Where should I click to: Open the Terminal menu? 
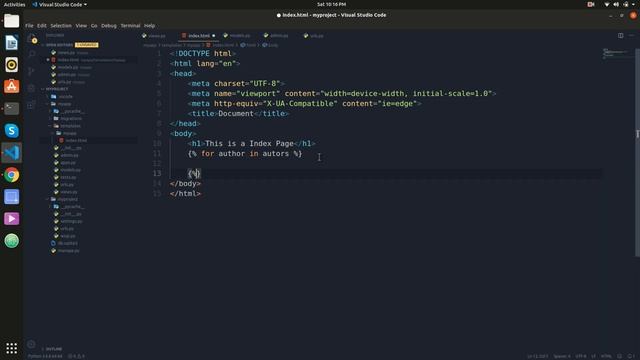[130, 25]
